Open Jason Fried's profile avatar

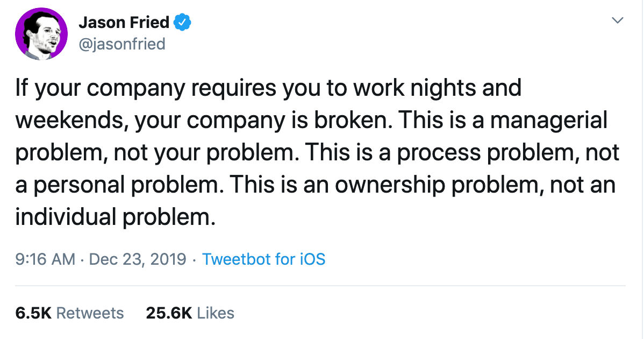click(x=41, y=34)
